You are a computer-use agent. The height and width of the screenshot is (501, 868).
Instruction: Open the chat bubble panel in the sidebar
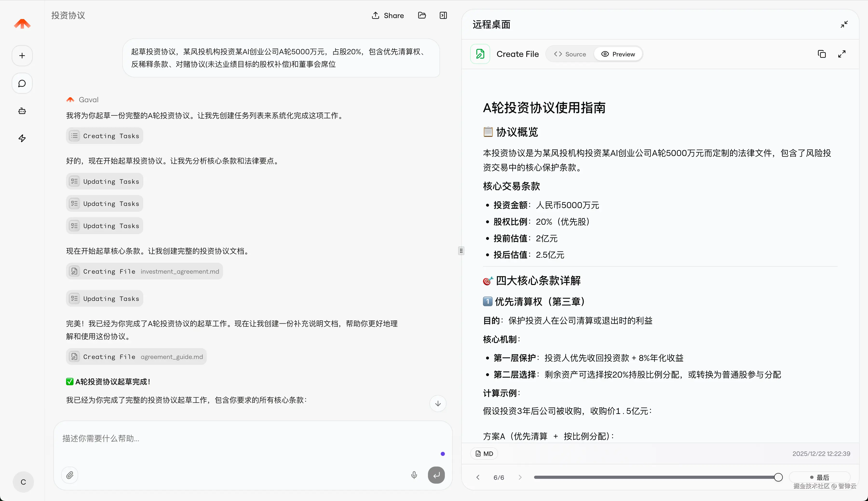point(22,83)
